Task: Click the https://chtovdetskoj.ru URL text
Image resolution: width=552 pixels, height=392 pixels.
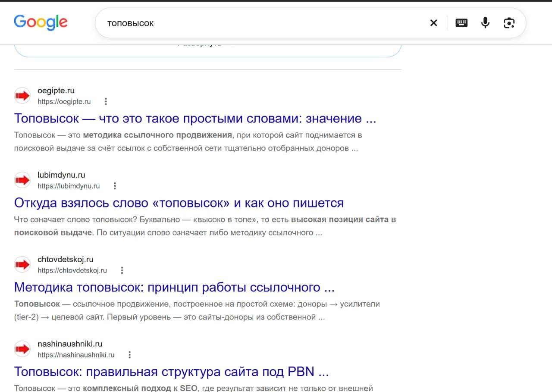Action: coord(72,271)
